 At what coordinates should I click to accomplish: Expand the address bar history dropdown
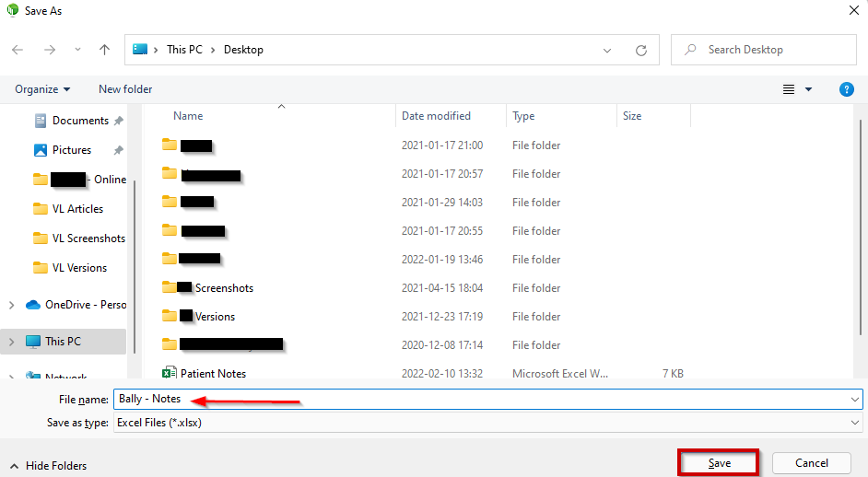[606, 51]
